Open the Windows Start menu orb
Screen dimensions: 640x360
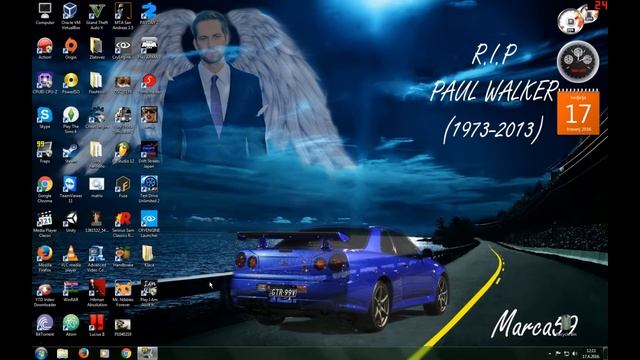pyautogui.click(x=41, y=353)
